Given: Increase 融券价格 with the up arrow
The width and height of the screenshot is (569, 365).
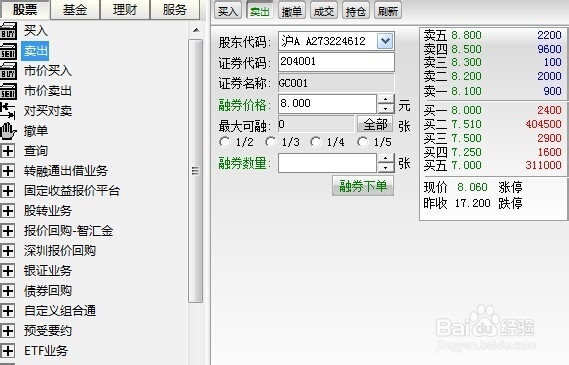Looking at the screenshot, I should tap(386, 99).
